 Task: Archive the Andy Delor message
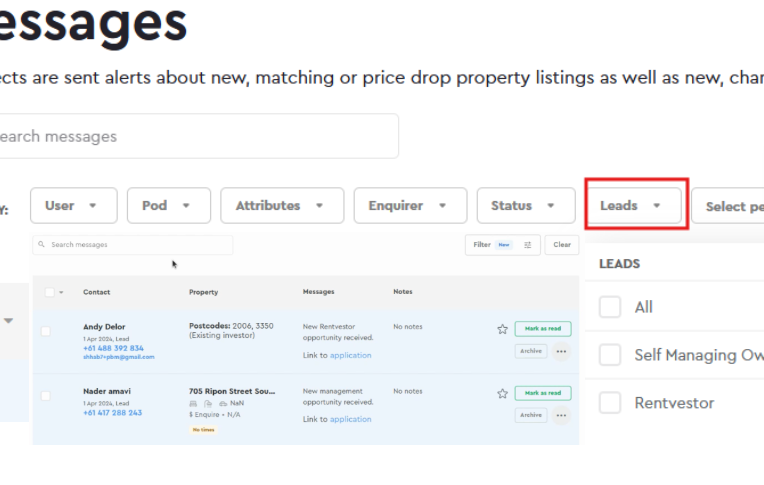(x=531, y=351)
